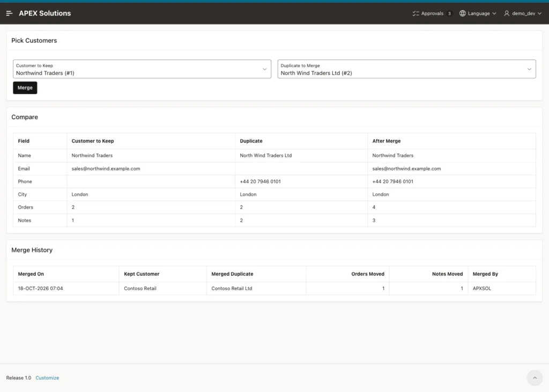549x392 pixels.
Task: Open the Duplicate to Merge select list
Action: click(x=406, y=69)
